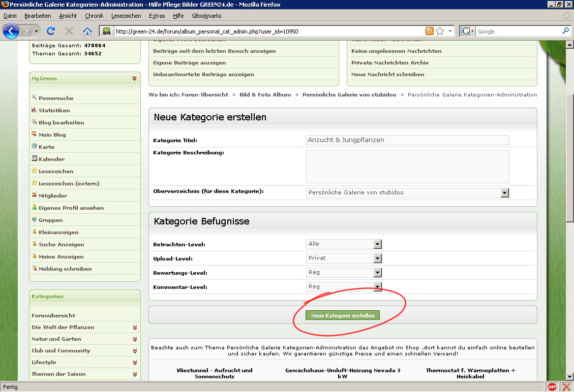Open Adblock Plus icon in status bar
The image size is (574, 392).
click(552, 387)
